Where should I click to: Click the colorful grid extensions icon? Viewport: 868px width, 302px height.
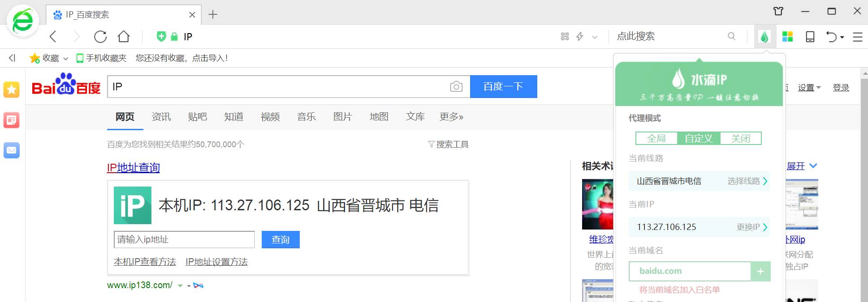pos(787,37)
